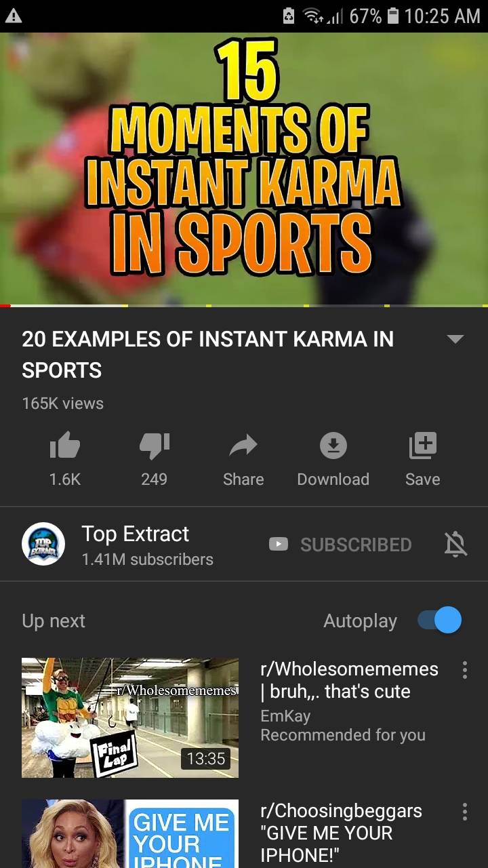Viewport: 488px width, 868px height.
Task: Play the r/Wholesomememes video thumbnail
Action: (130, 717)
